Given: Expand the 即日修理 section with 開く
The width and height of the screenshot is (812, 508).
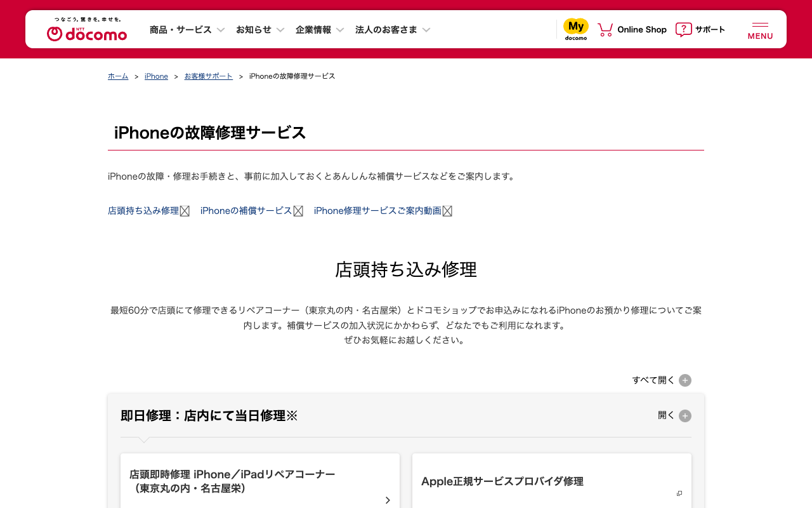Looking at the screenshot, I should [x=674, y=416].
